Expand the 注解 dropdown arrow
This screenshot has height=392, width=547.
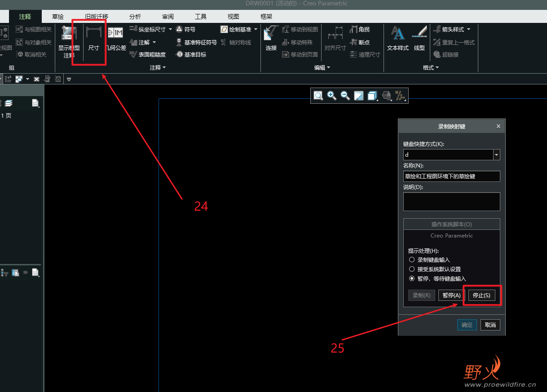[154, 43]
